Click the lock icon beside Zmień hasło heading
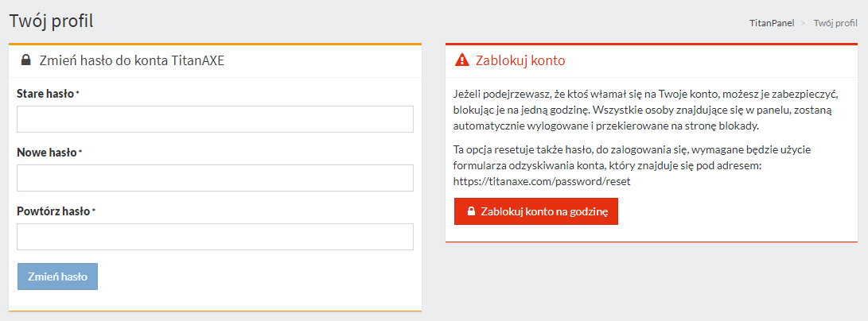The width and height of the screenshot is (868, 321). (25, 60)
